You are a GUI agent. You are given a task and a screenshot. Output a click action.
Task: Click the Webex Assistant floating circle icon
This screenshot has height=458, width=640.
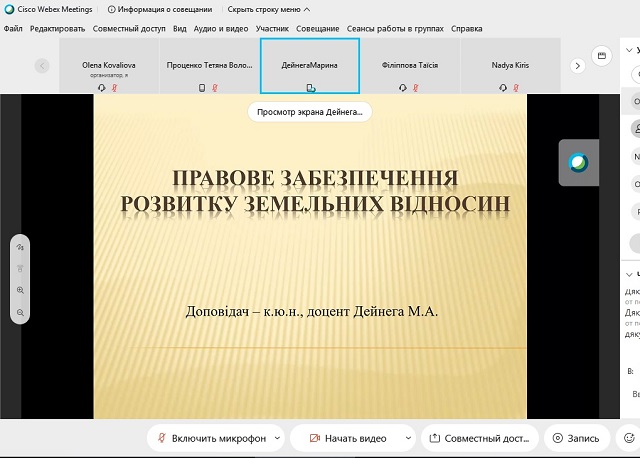tap(577, 162)
